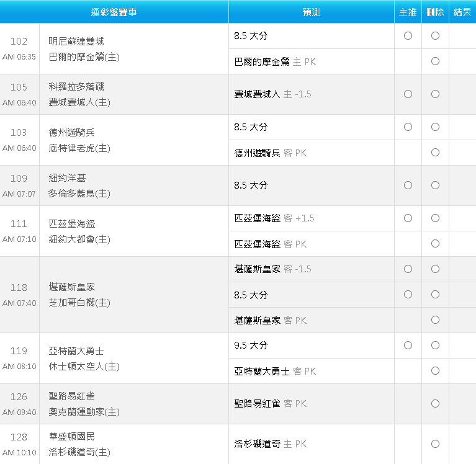Click team name 洛杉磯道奇(主) in game 128 matchup

(79, 452)
